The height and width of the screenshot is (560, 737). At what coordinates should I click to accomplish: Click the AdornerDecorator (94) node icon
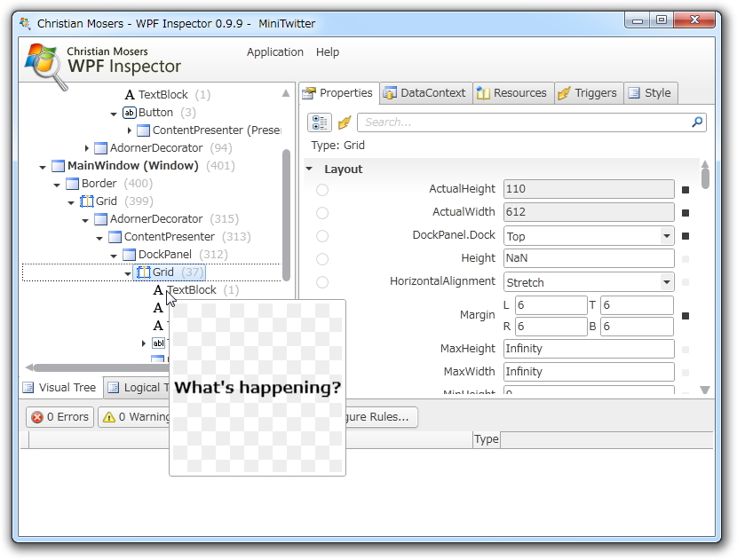100,148
